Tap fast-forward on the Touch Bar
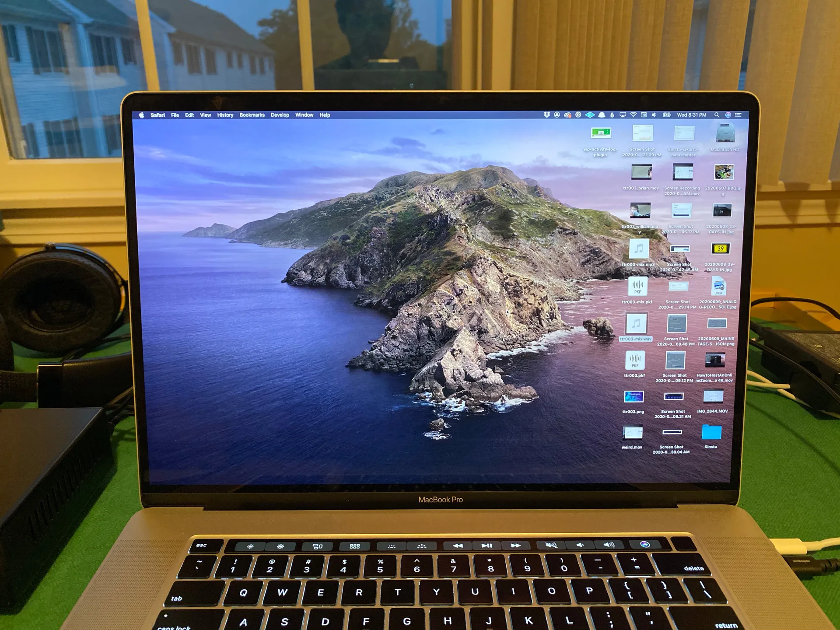Screen dimensions: 840x630 (x=516, y=546)
